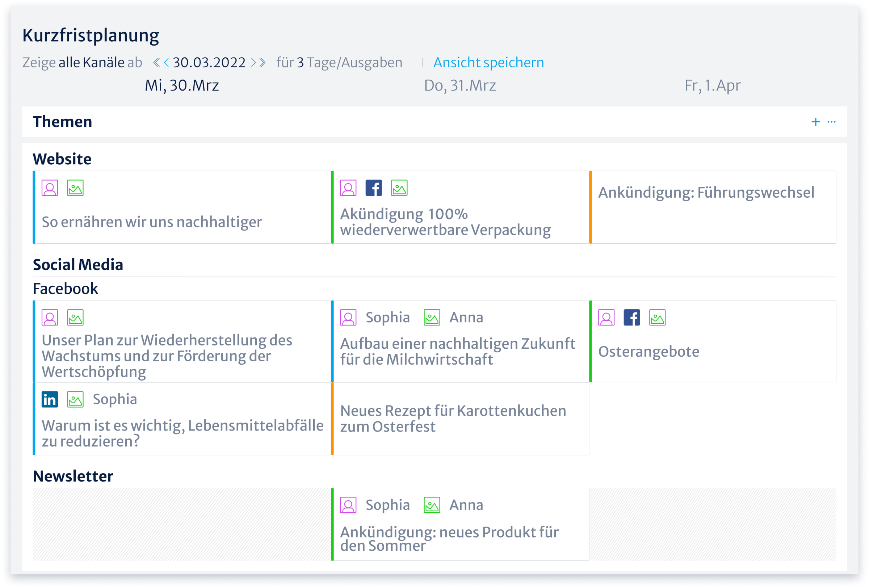Click the 30.03.2022 date field
Image resolution: width=869 pixels, height=588 pixels.
pyautogui.click(x=209, y=62)
